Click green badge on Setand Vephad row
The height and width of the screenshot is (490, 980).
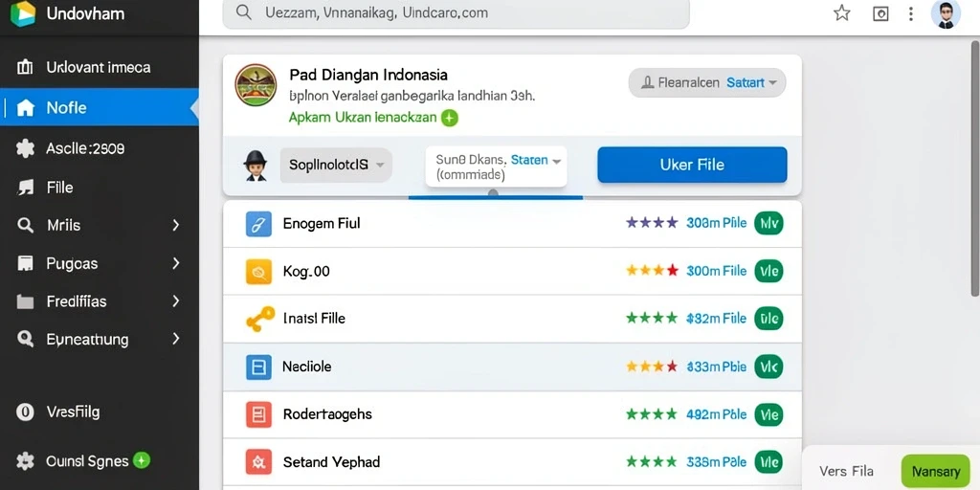click(768, 462)
